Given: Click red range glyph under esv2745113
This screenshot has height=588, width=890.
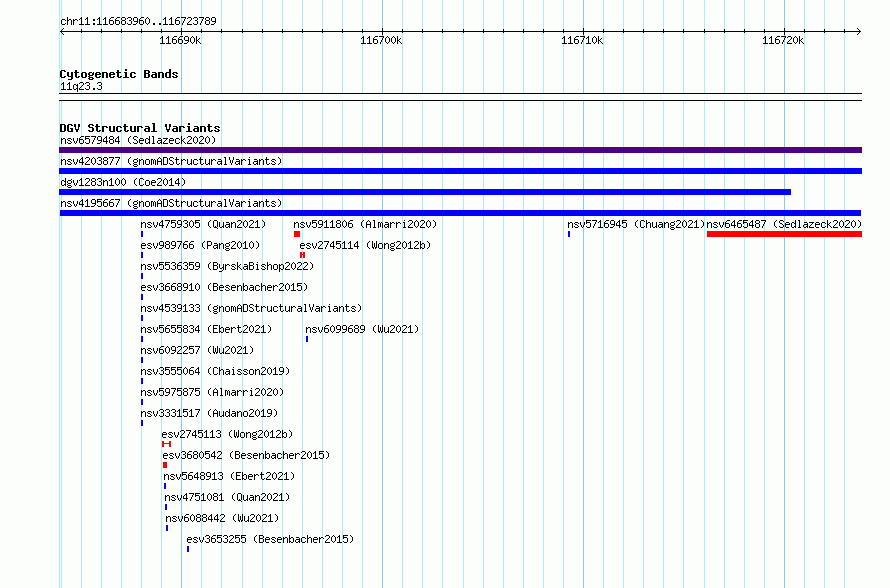Looking at the screenshot, I should pos(166,444).
